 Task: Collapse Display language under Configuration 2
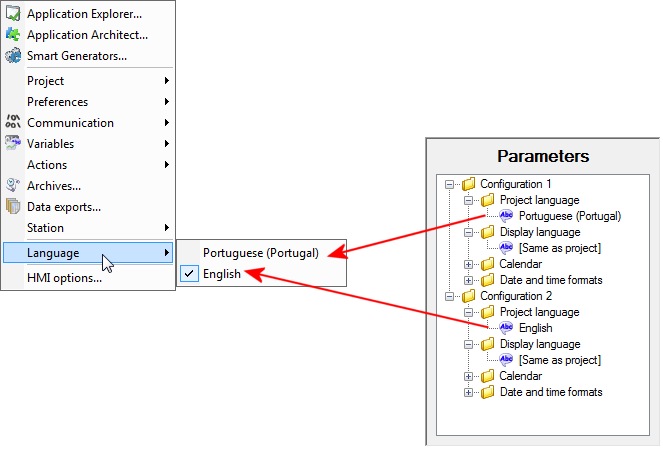click(468, 345)
